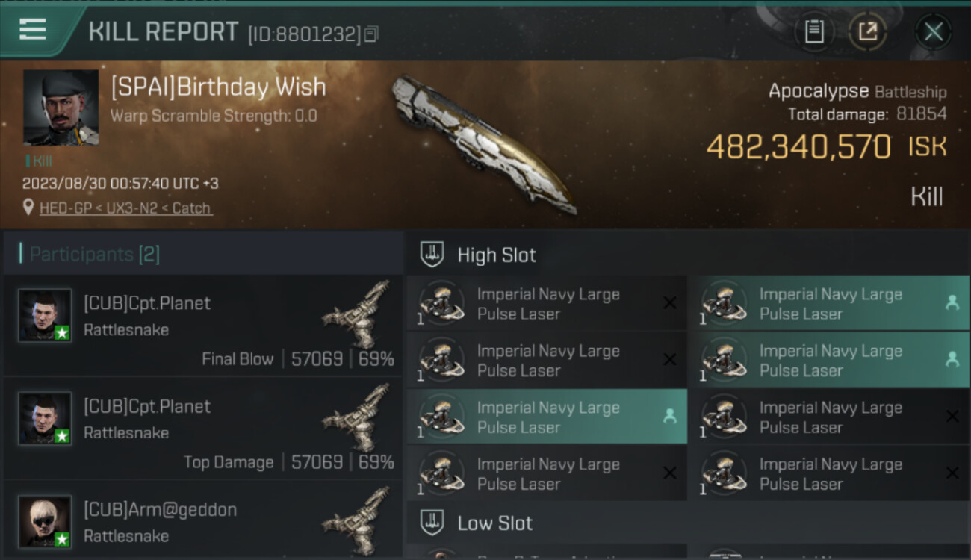Click the High Slot shield icon
The width and height of the screenshot is (971, 560).
432,254
